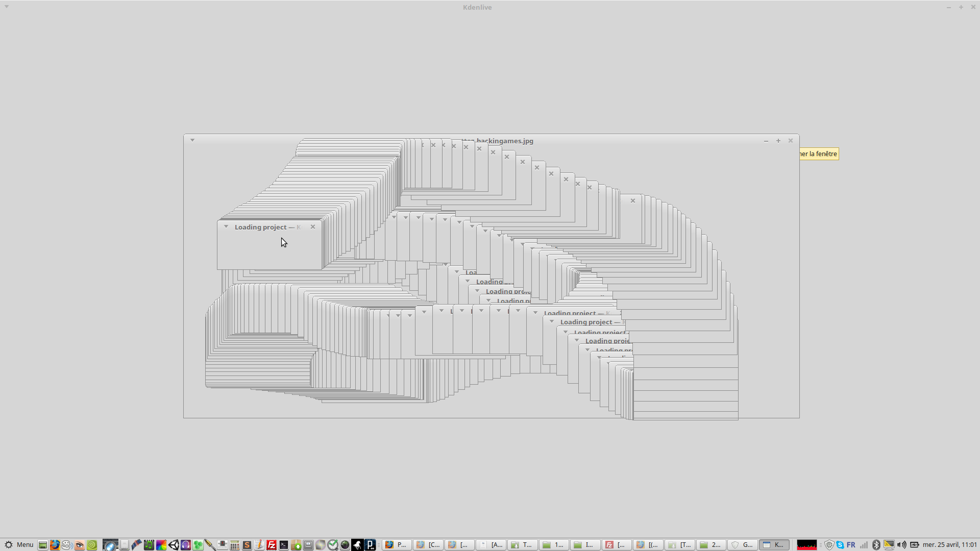980x551 pixels.
Task: Click the power manager battery icon
Action: pos(915,545)
